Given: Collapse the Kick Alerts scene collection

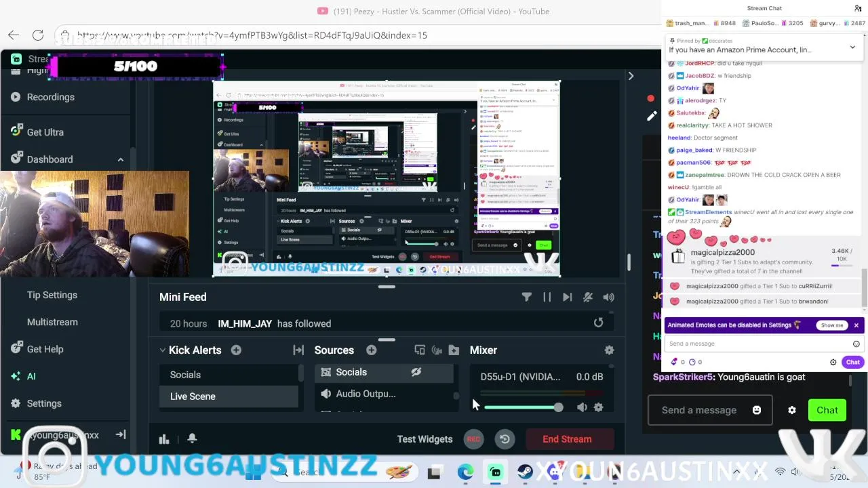Looking at the screenshot, I should coord(163,350).
